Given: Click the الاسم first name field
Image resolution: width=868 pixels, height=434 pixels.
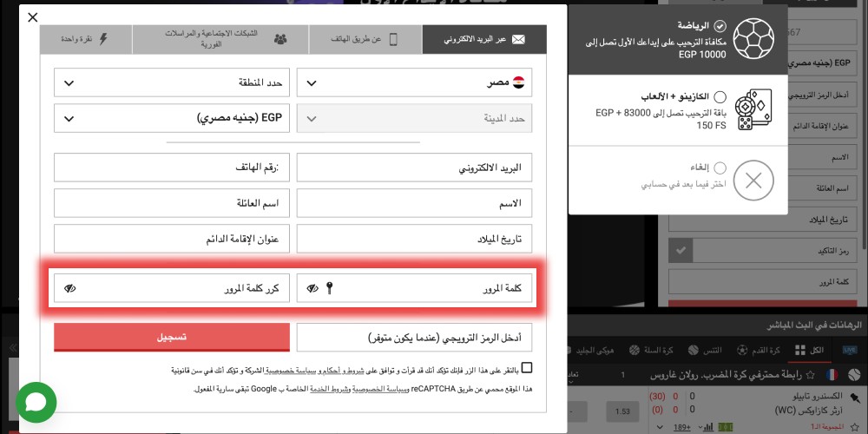Looking at the screenshot, I should pyautogui.click(x=414, y=203).
